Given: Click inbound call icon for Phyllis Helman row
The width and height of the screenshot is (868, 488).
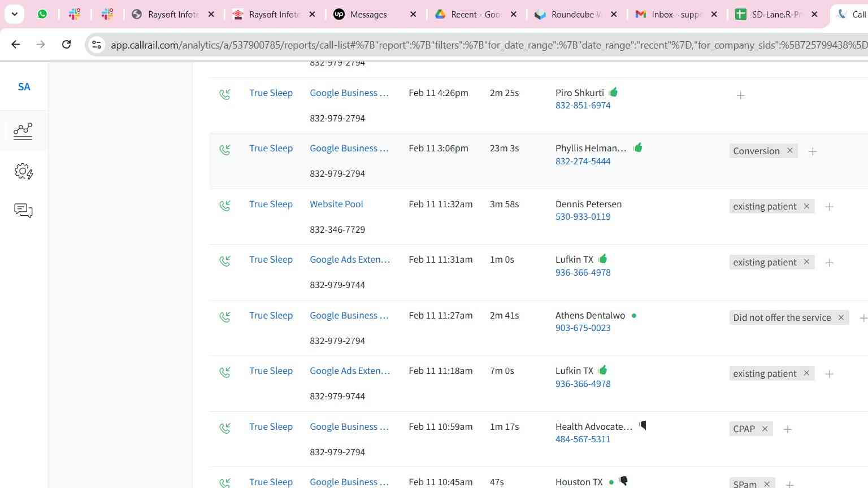Looking at the screenshot, I should (x=225, y=150).
